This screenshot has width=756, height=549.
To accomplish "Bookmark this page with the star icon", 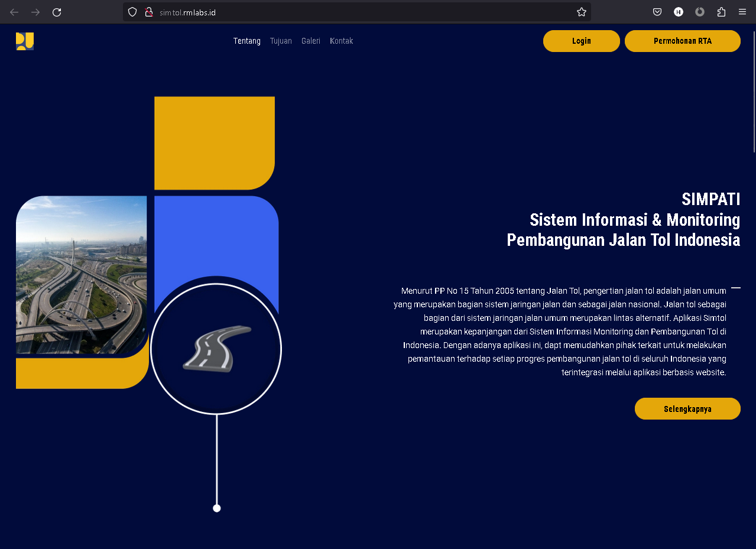I will [581, 12].
